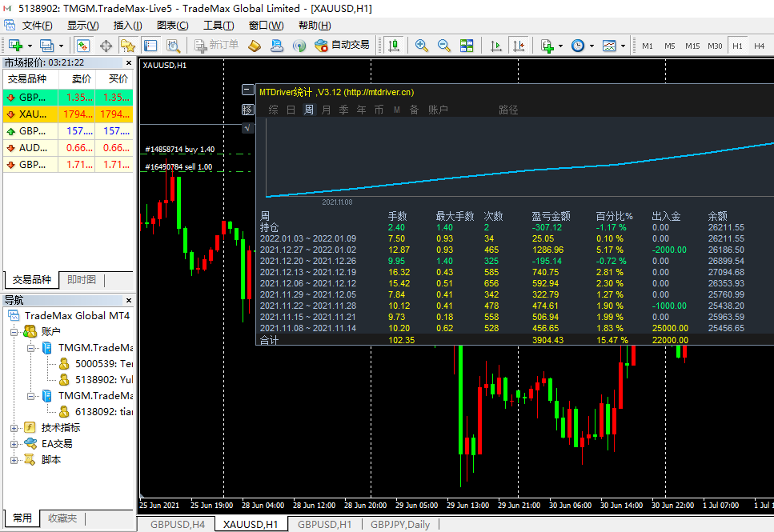Click the profiles icon in toolbar

(47, 46)
